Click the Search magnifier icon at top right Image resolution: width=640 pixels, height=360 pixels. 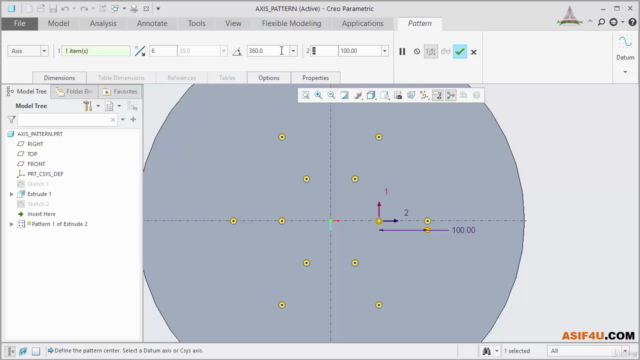click(601, 22)
